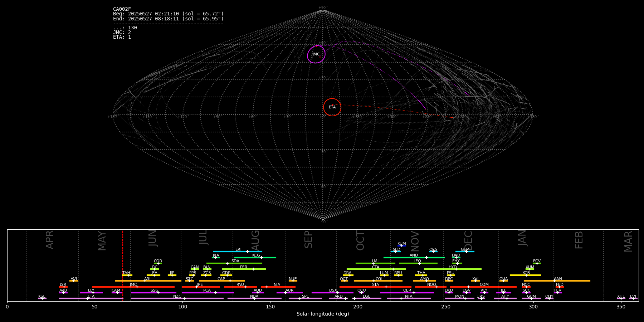Click the COM shower label in timeline
The height and width of the screenshot is (322, 644).
pos(484,285)
